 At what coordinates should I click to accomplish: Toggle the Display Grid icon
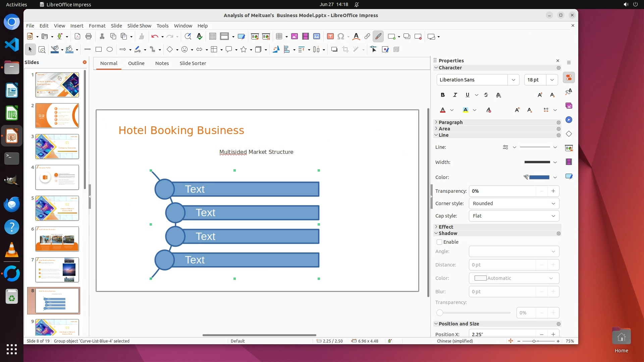[x=213, y=37]
